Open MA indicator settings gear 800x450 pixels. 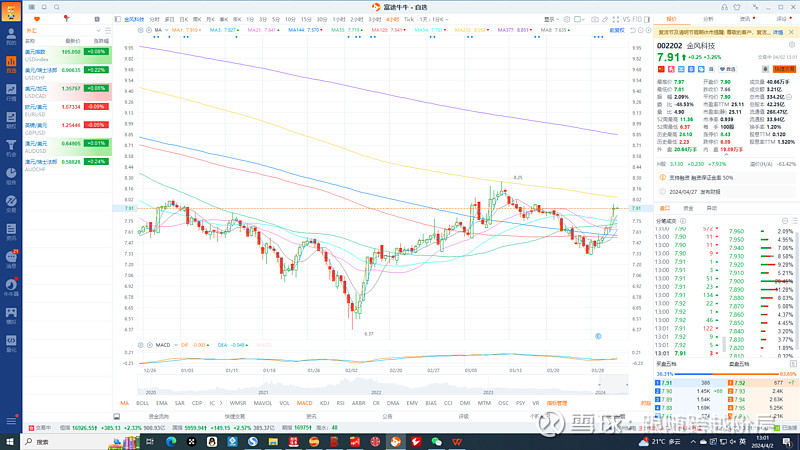coord(140,30)
